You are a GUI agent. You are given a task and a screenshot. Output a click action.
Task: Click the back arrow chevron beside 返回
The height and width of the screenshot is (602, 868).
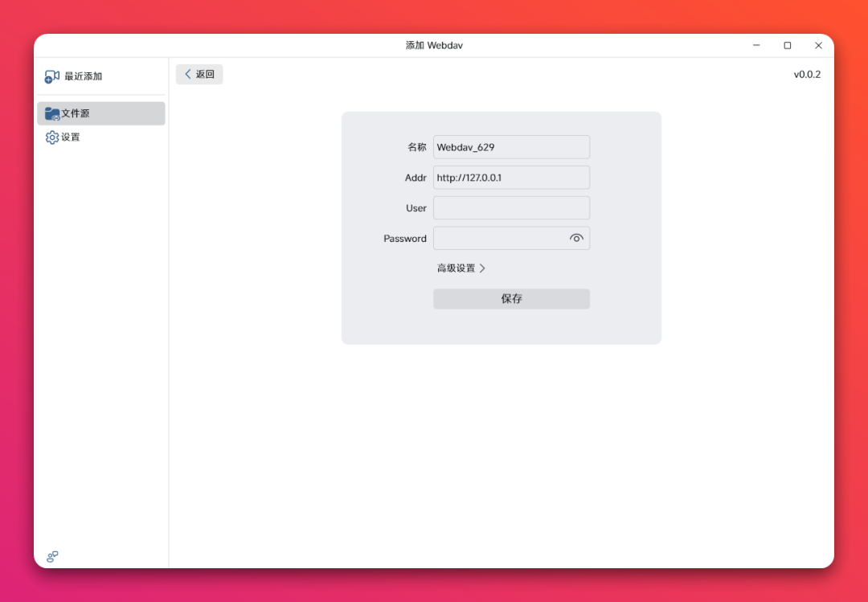[188, 74]
